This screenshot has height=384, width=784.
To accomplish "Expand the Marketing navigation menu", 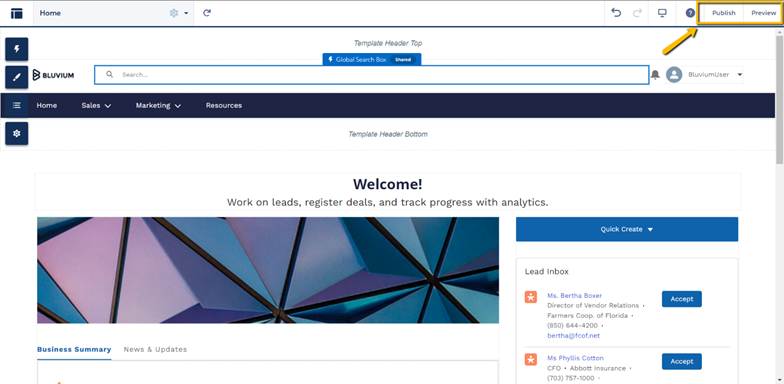I will click(158, 106).
